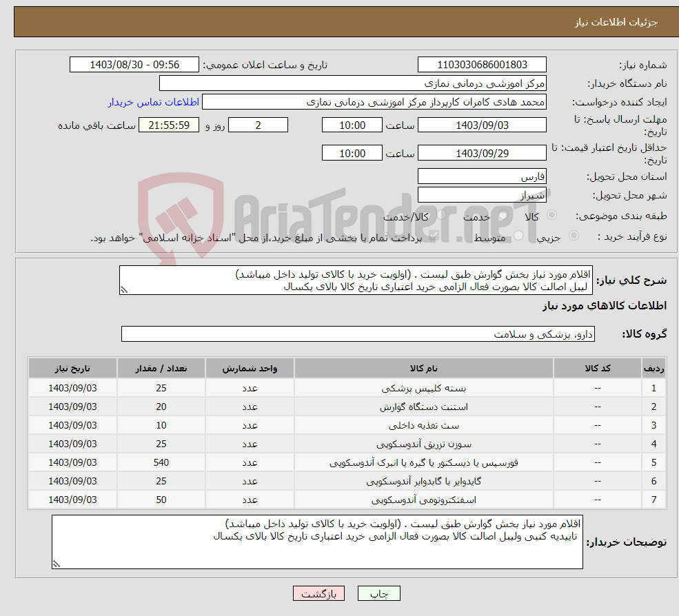Click quantity cell 540
679x616 pixels.
pyautogui.click(x=161, y=462)
